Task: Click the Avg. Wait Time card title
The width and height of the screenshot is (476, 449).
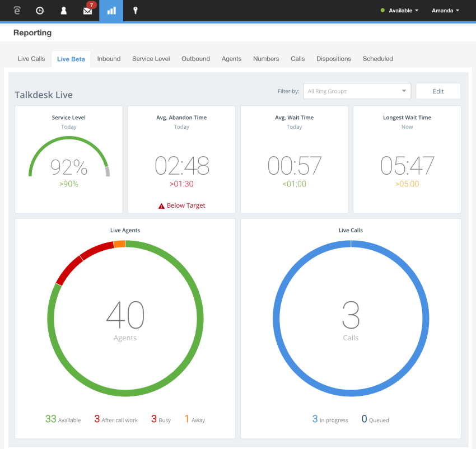Action: 295,118
